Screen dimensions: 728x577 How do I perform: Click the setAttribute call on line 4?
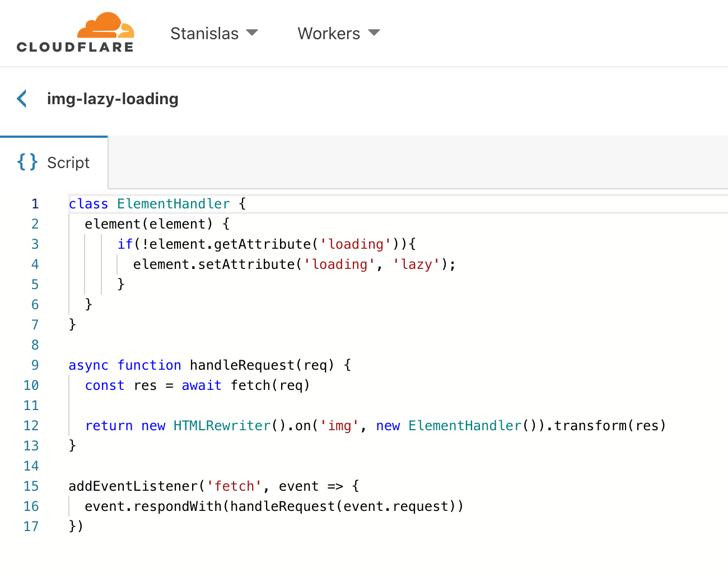tap(295, 264)
